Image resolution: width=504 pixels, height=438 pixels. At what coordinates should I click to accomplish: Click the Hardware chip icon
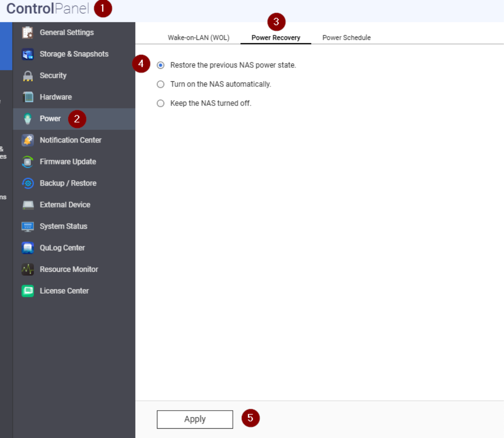(x=28, y=97)
